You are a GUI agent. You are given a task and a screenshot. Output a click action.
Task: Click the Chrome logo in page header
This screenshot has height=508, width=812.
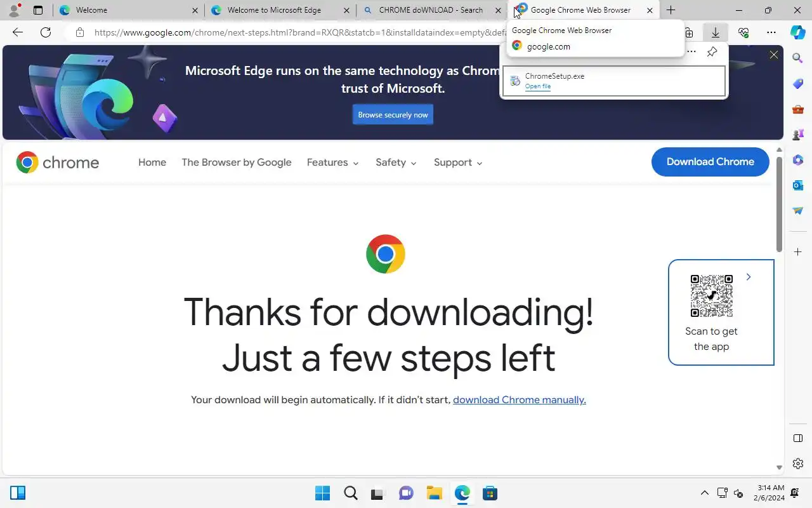pos(58,163)
